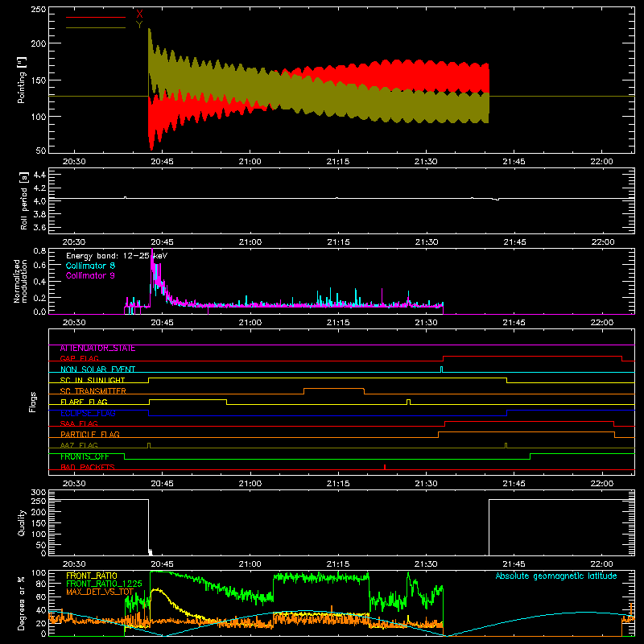Screen dimensions: 644x644
Task: Select the GAP_FLAG label
Action: pyautogui.click(x=79, y=358)
